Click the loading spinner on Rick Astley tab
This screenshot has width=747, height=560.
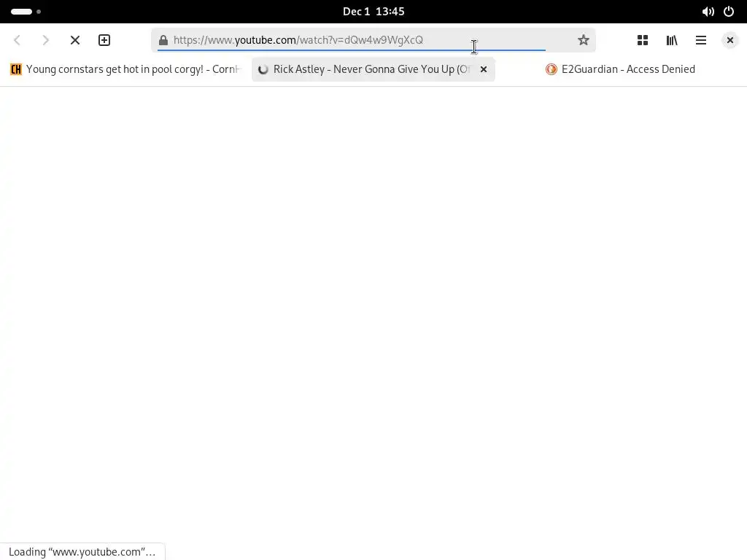[x=263, y=69]
